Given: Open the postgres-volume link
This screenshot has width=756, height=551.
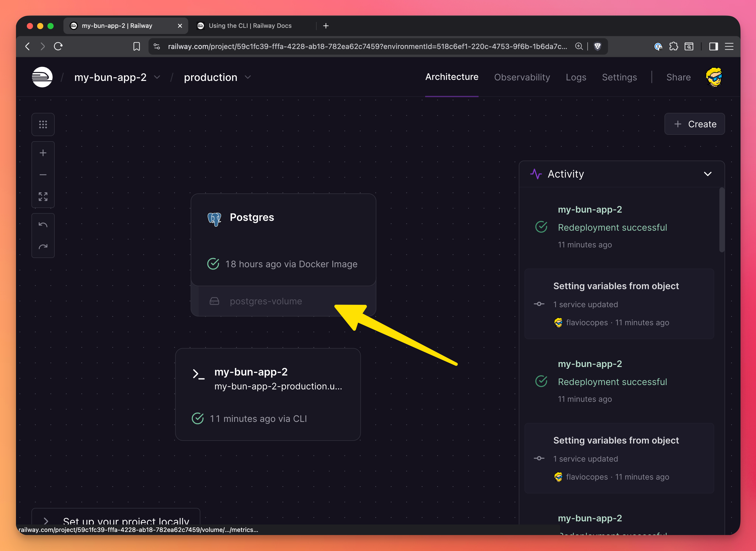Looking at the screenshot, I should pyautogui.click(x=266, y=301).
